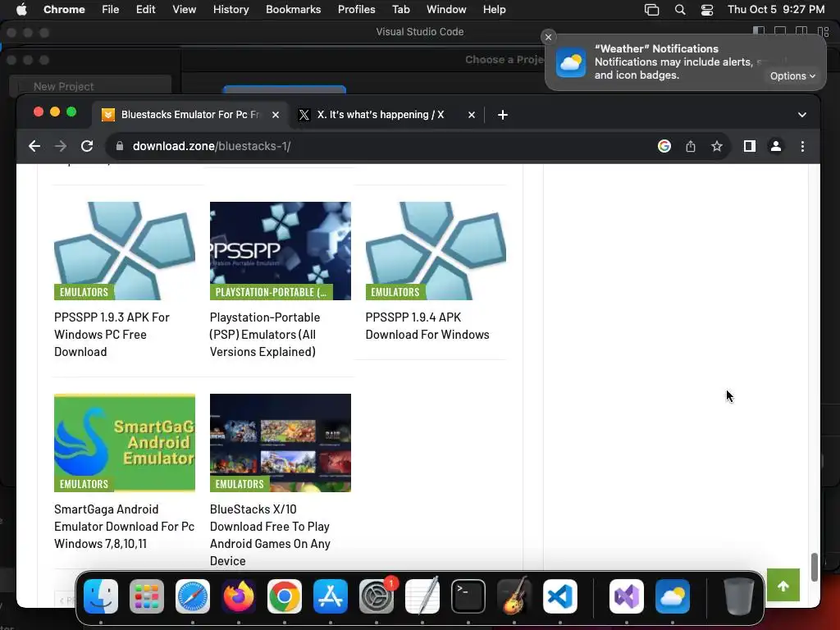
Task: Open the PPSSPP 1.9.4 APK thumbnail
Action: 436,251
